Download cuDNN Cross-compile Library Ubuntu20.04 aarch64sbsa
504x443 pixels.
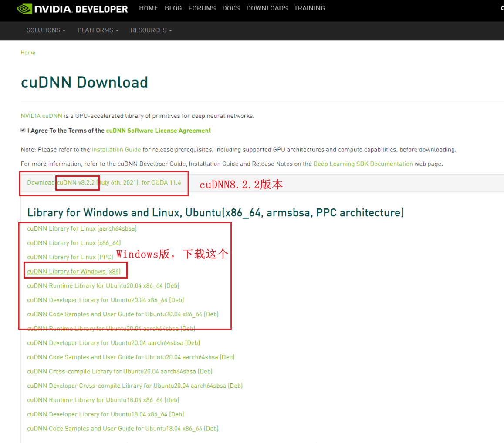pos(120,371)
